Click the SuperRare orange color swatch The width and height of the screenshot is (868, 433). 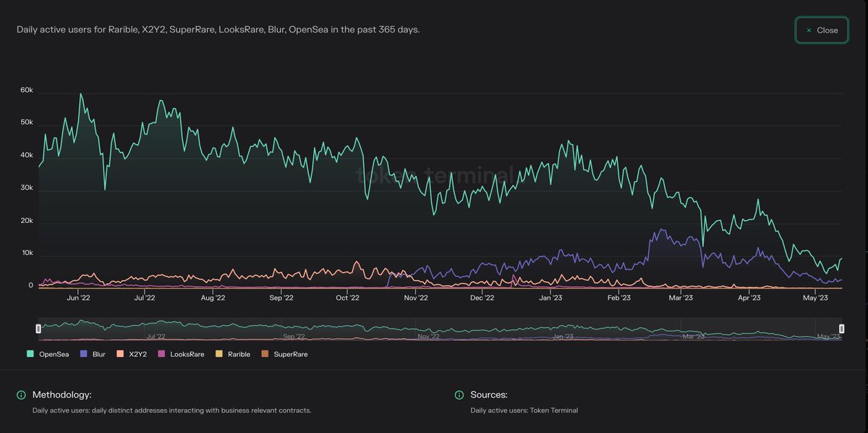click(x=265, y=354)
